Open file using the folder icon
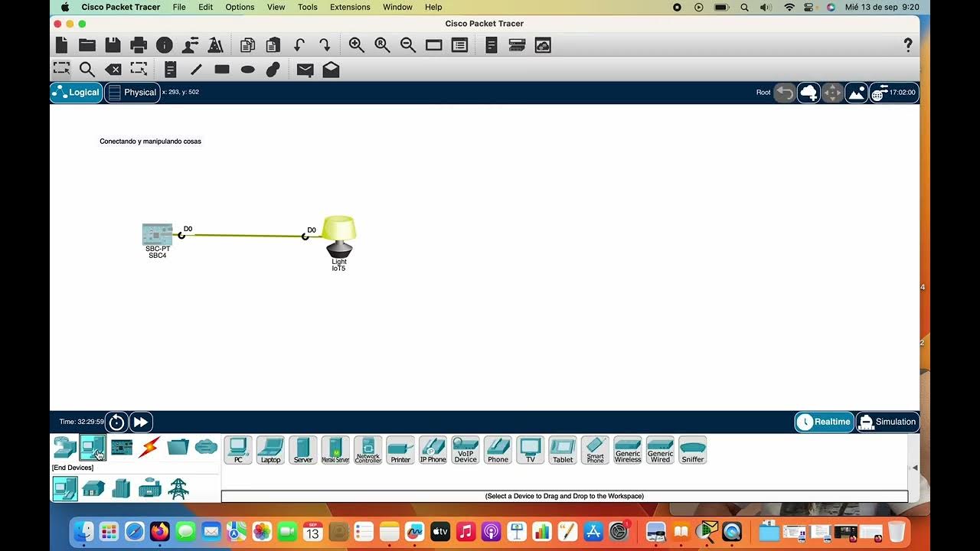The image size is (980, 551). (87, 45)
